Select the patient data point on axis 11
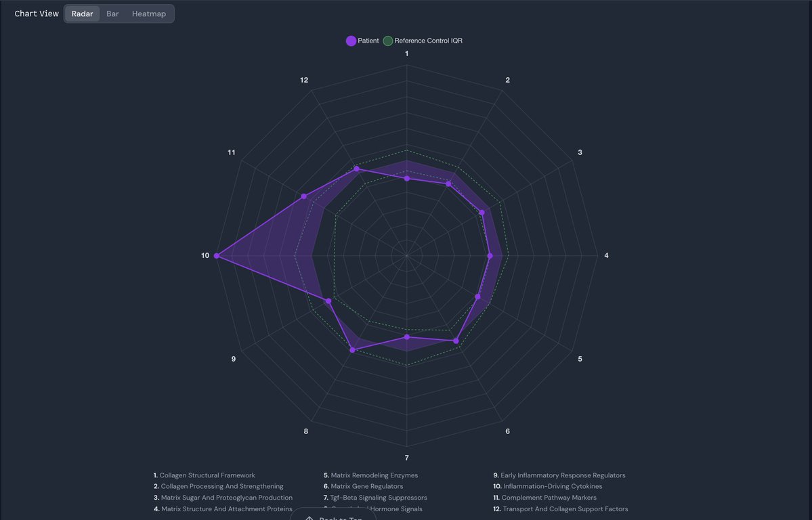Image resolution: width=812 pixels, height=520 pixels. (x=304, y=196)
